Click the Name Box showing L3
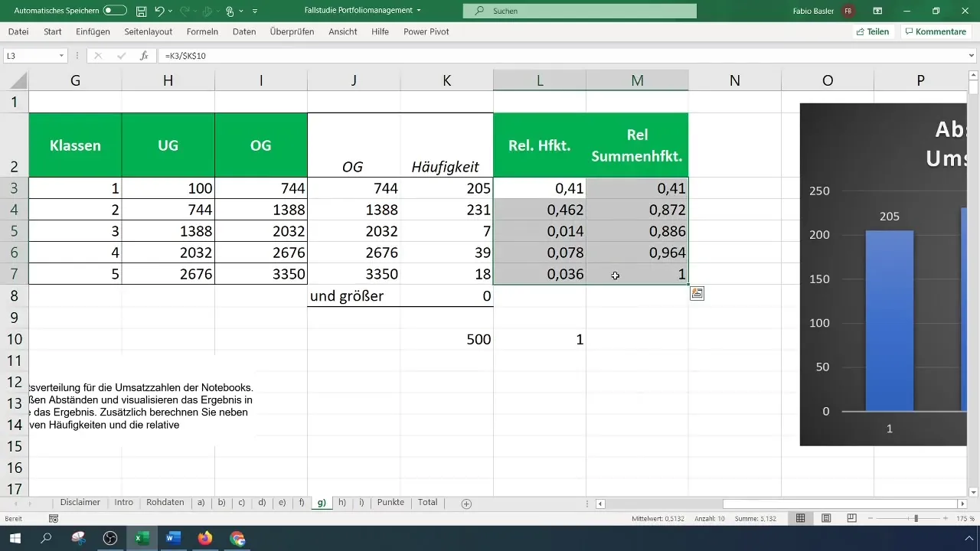Viewport: 980px width, 551px height. pos(30,56)
